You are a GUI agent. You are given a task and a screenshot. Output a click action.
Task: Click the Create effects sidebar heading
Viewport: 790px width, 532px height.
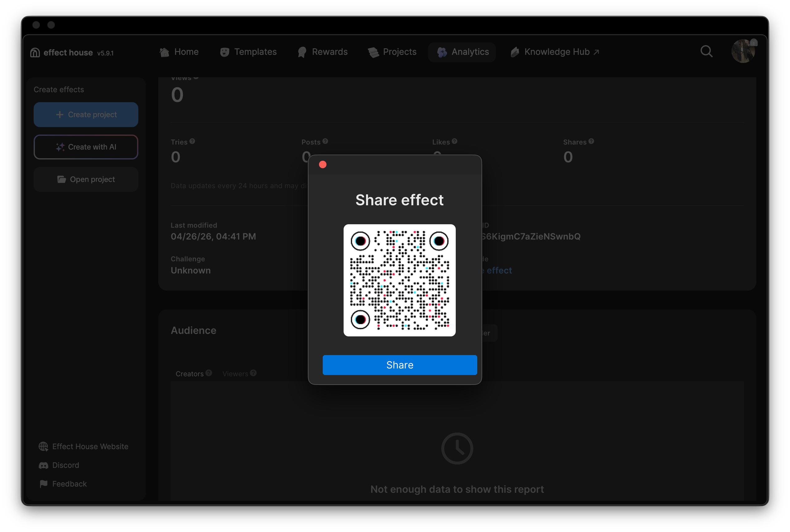click(59, 90)
